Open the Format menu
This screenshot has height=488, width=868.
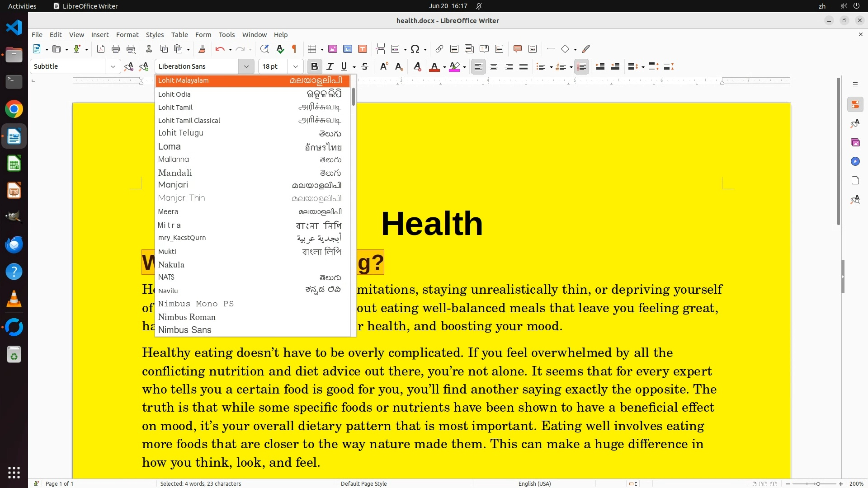tap(127, 35)
